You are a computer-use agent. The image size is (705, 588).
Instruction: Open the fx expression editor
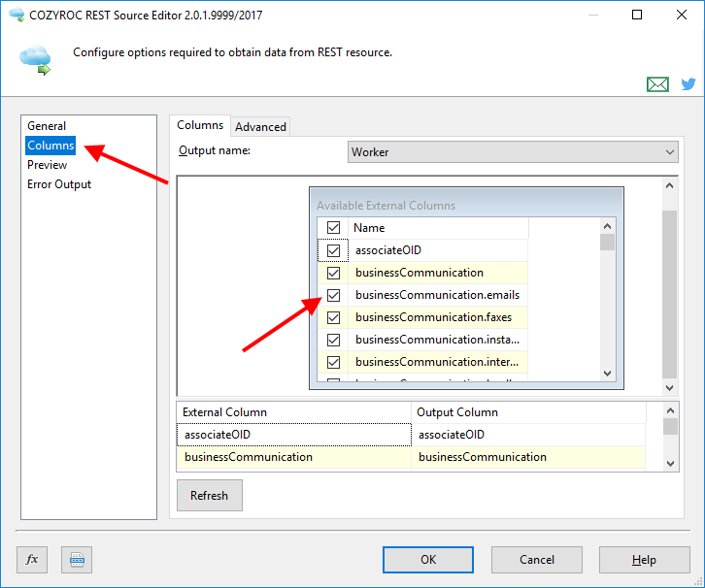click(32, 559)
